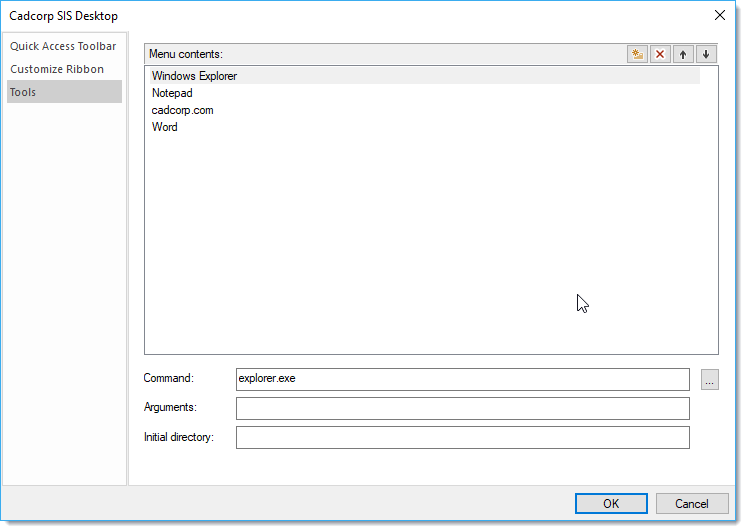Select Word in menu contents
This screenshot has height=531, width=746.
424,127
